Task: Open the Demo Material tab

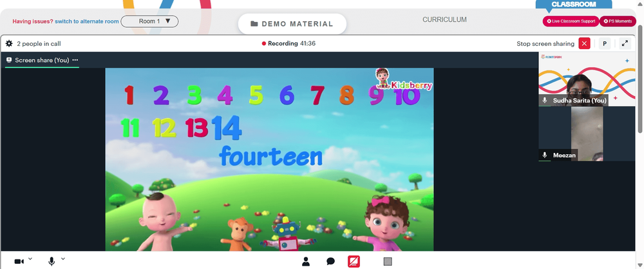Action: point(292,24)
